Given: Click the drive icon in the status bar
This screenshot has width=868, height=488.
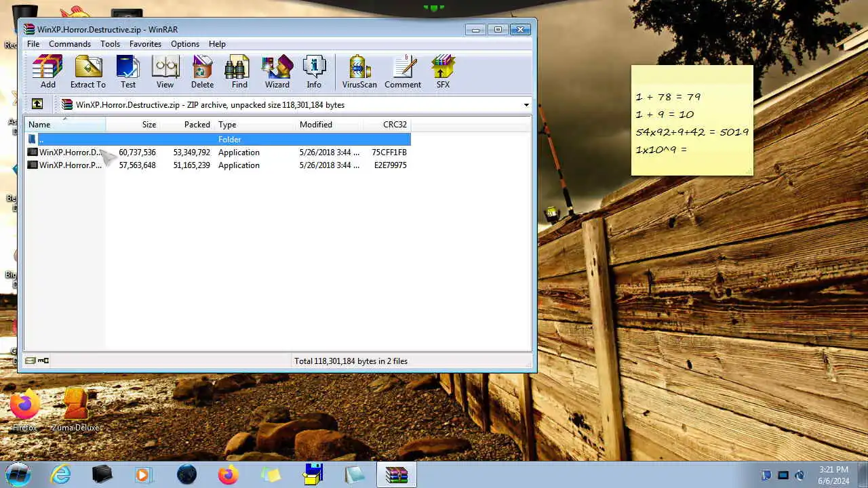Looking at the screenshot, I should coord(31,361).
